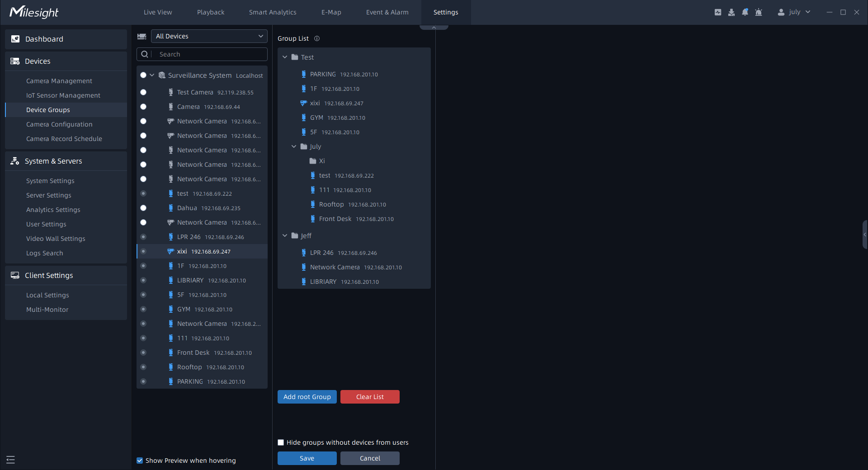Click the Jeff group folder icon

295,235
